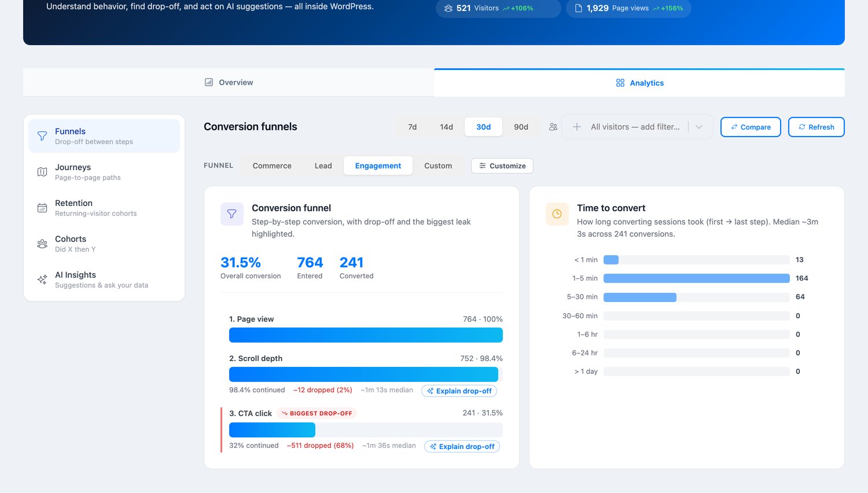Click the Funnels filter icon in sidebar

[x=42, y=136]
